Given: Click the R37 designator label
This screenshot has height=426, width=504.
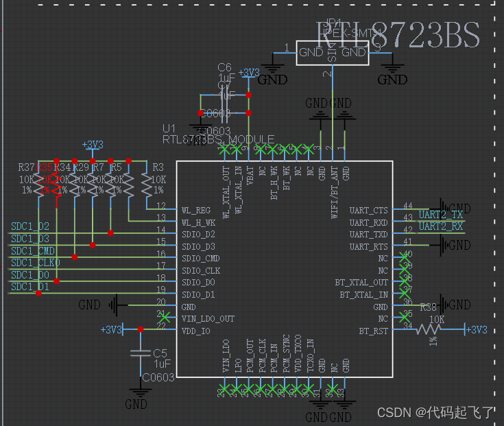Looking at the screenshot, I should click(x=26, y=167).
